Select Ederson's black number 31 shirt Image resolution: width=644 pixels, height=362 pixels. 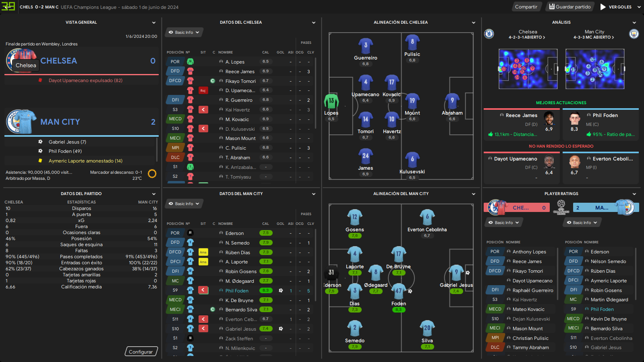(x=331, y=273)
